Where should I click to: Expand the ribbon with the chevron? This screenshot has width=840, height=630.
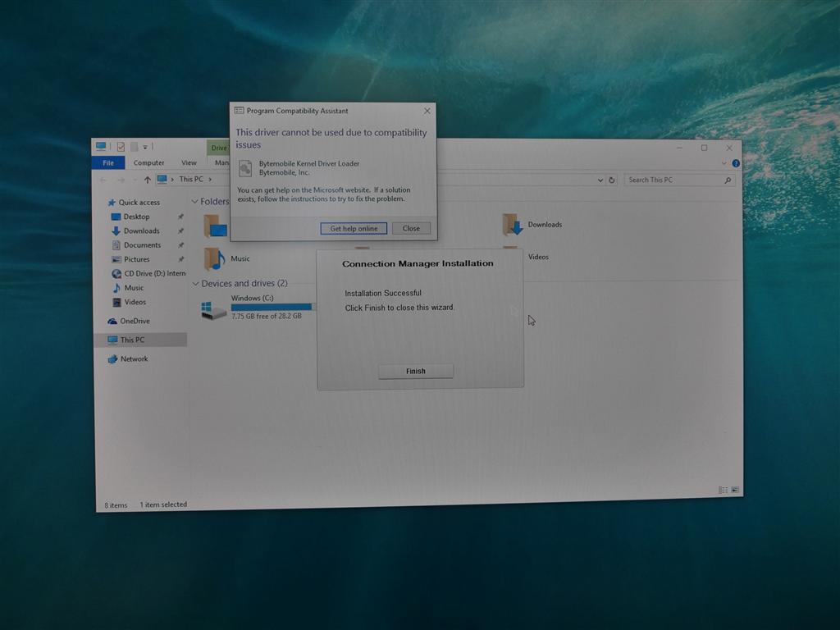(724, 163)
